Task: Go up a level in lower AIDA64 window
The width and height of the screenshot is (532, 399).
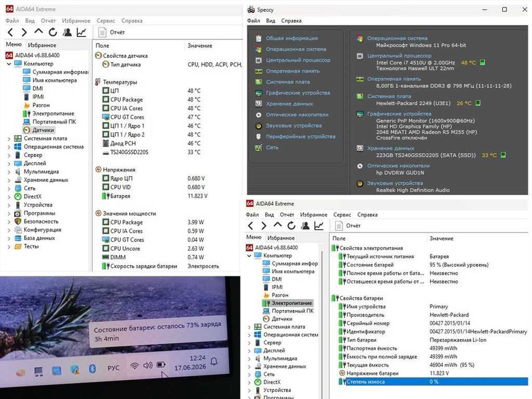Action: [278, 225]
